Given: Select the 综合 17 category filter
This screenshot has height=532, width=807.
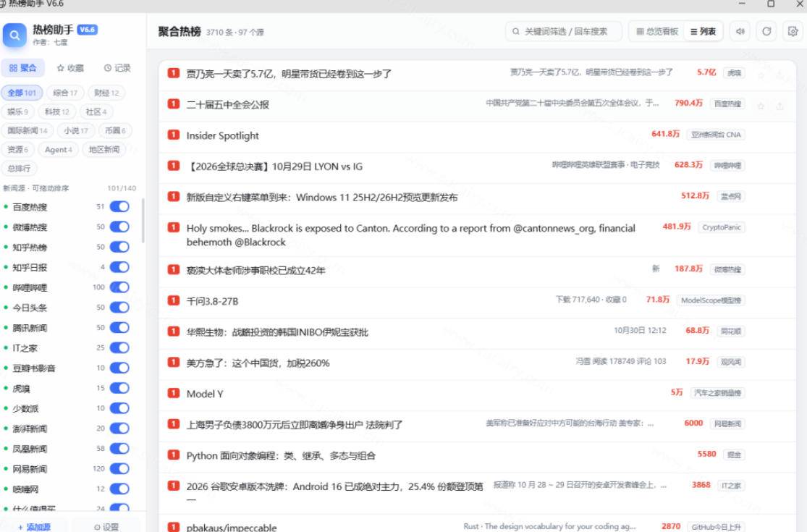Looking at the screenshot, I should point(65,93).
